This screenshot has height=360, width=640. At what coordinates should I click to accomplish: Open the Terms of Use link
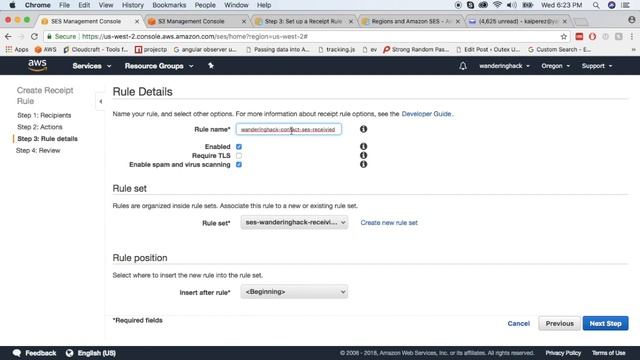608,353
